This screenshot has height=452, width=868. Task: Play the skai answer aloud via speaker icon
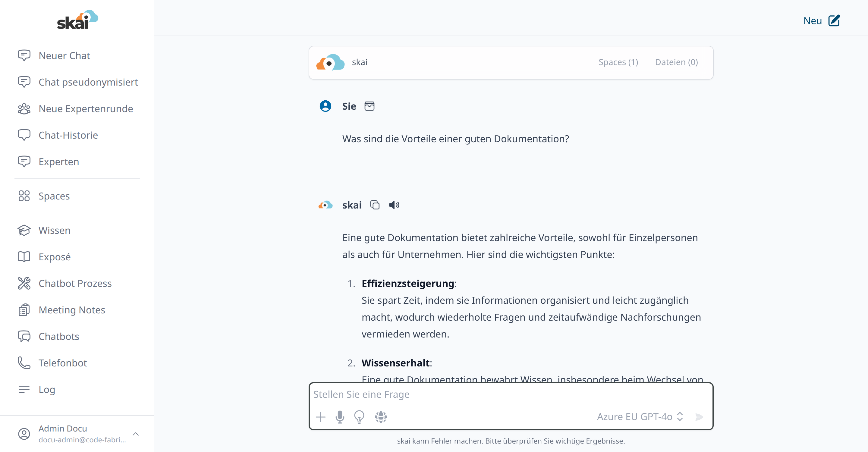(x=394, y=205)
